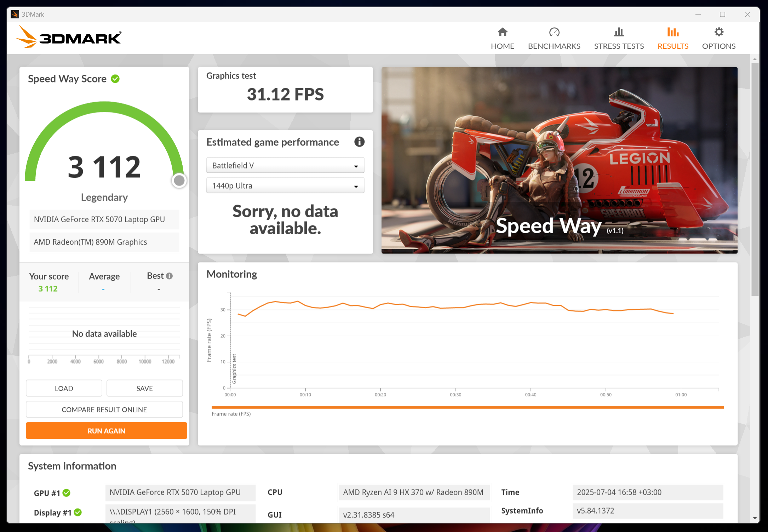This screenshot has height=532, width=768.
Task: Click the 3DMark logo in header
Action: point(69,37)
